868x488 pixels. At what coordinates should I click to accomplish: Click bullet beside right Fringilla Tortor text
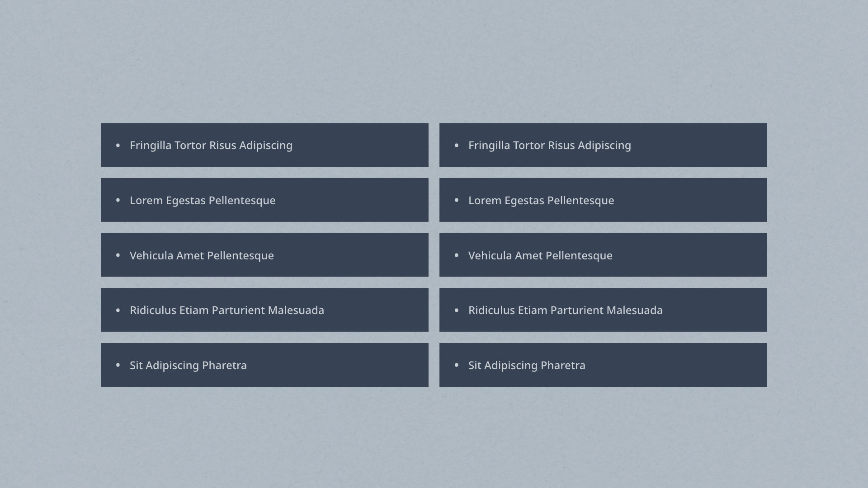pyautogui.click(x=457, y=145)
